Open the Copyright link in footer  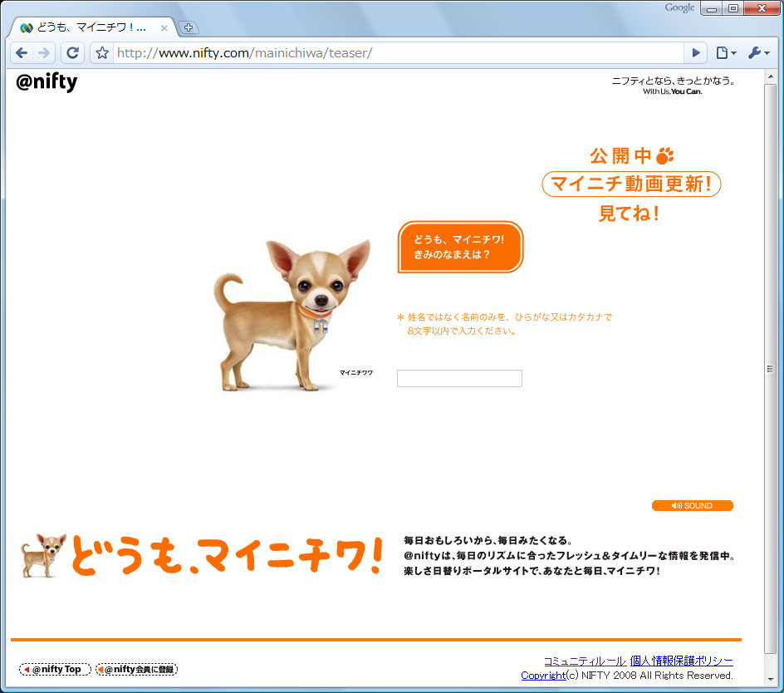[x=543, y=675]
